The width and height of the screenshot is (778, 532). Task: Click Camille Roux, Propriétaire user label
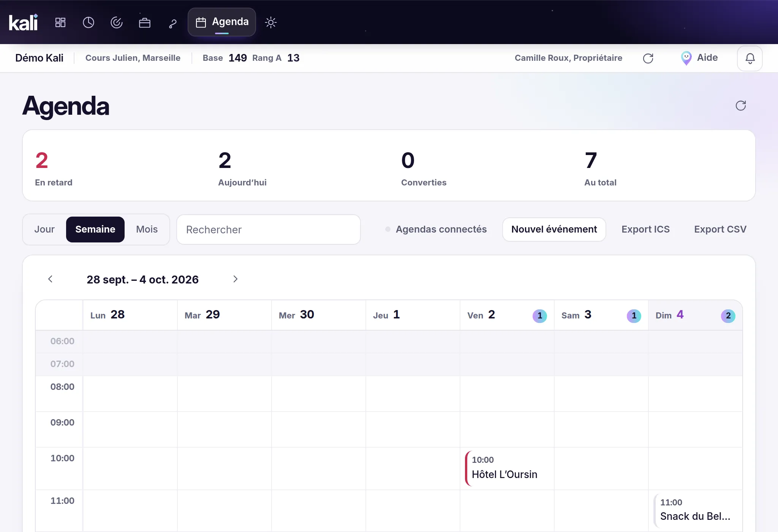point(568,58)
